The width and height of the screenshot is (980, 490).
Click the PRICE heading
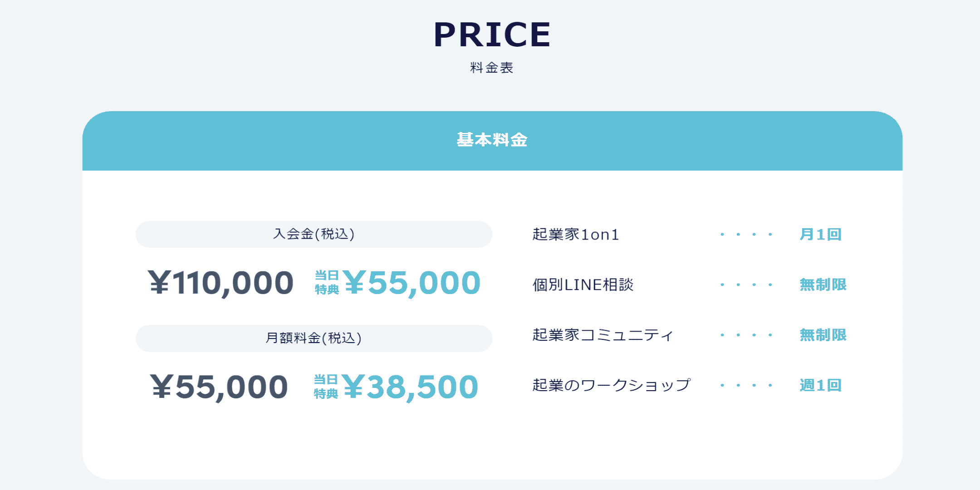click(492, 34)
